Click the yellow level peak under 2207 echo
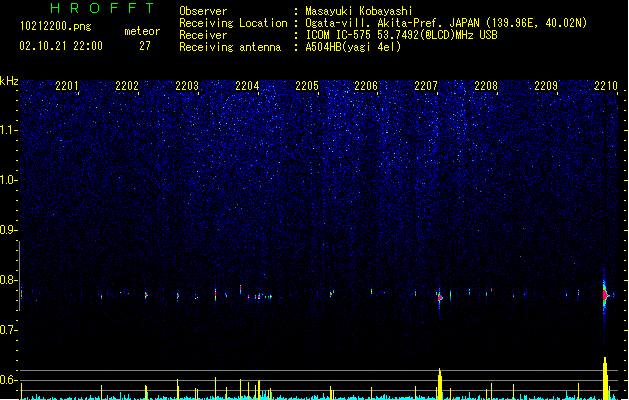This screenshot has width=629, height=400. (x=440, y=384)
